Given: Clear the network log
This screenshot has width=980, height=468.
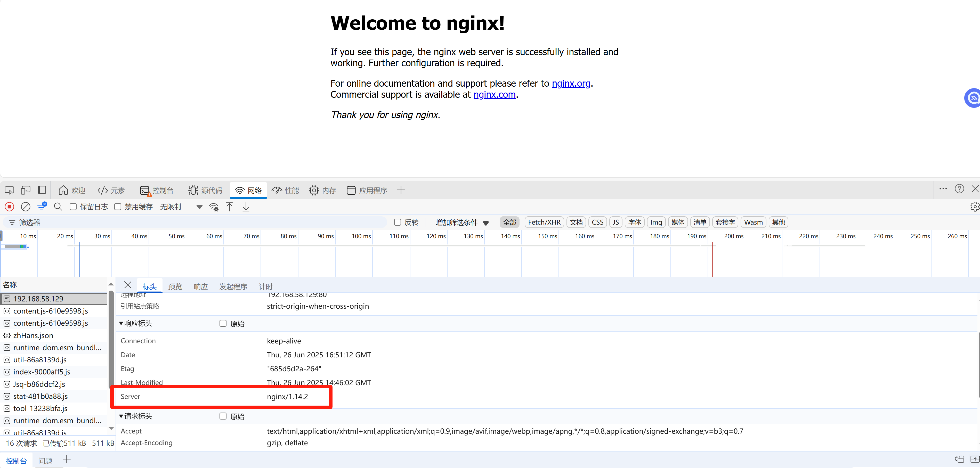Looking at the screenshot, I should 26,207.
